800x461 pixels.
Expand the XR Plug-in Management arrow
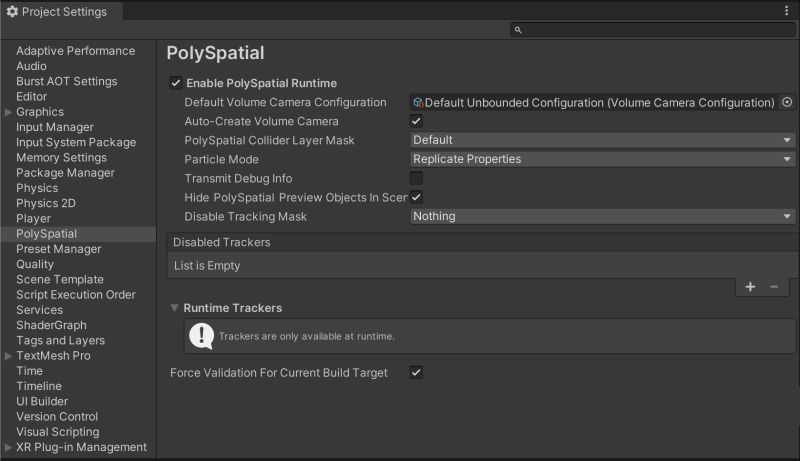click(x=8, y=447)
